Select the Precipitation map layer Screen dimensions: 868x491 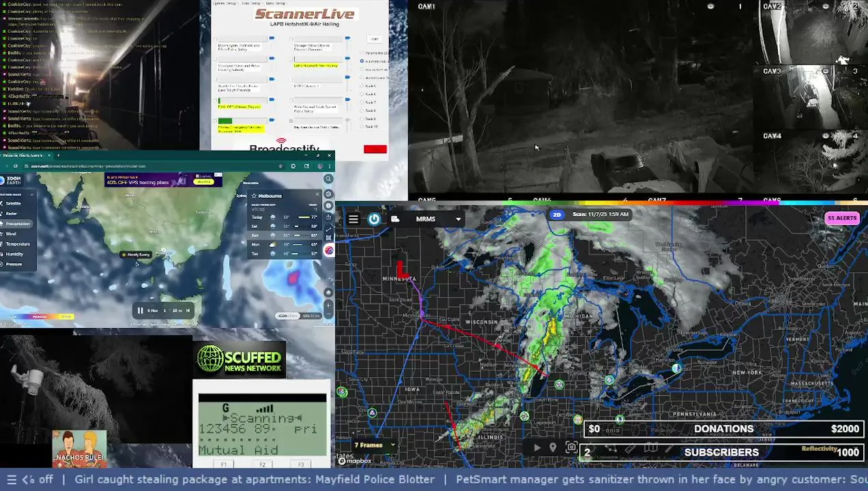(x=16, y=224)
